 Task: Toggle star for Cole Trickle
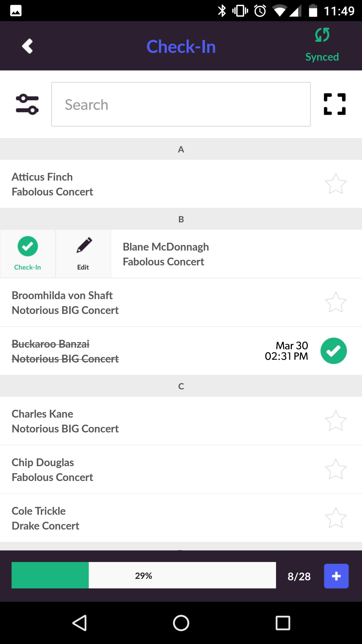point(336,518)
